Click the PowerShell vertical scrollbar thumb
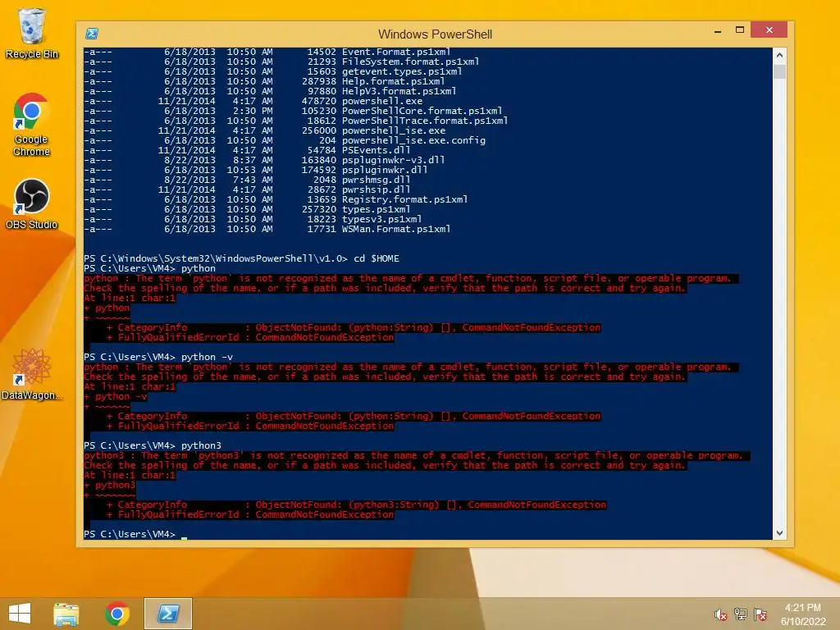The width and height of the screenshot is (840, 630). tap(779, 72)
